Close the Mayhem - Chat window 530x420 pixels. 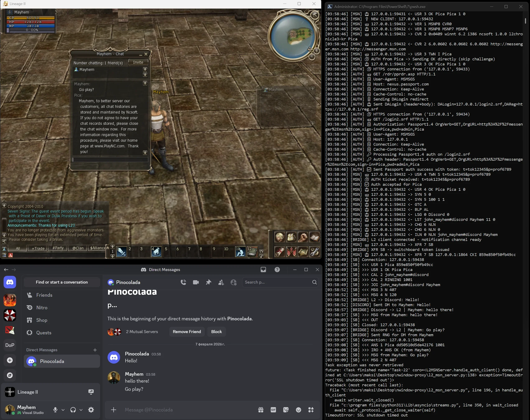click(146, 54)
